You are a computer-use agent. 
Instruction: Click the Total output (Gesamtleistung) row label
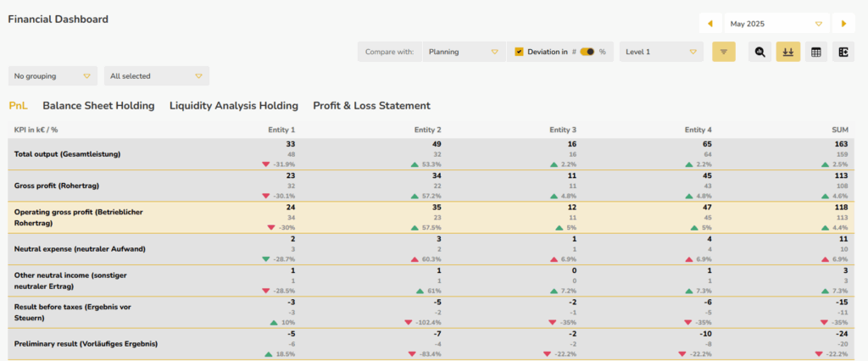(x=68, y=154)
